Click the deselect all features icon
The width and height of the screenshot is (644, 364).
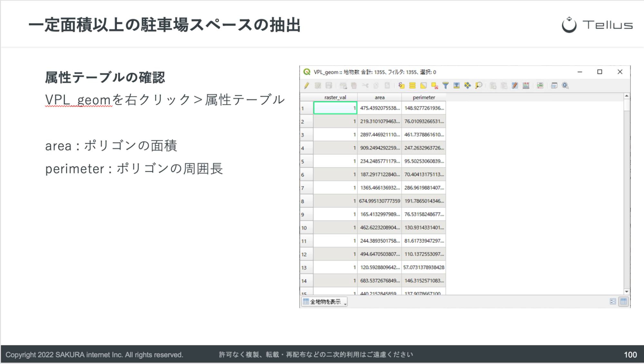(435, 85)
